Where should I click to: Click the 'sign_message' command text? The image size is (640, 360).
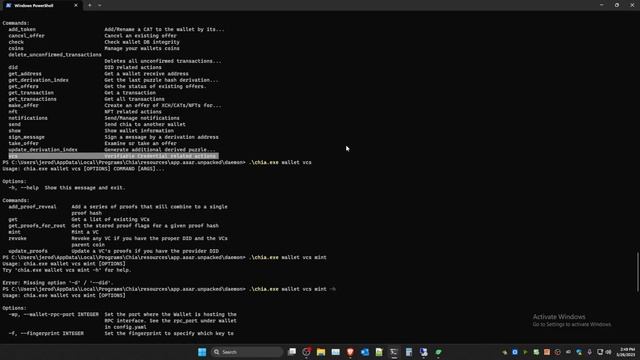point(27,137)
